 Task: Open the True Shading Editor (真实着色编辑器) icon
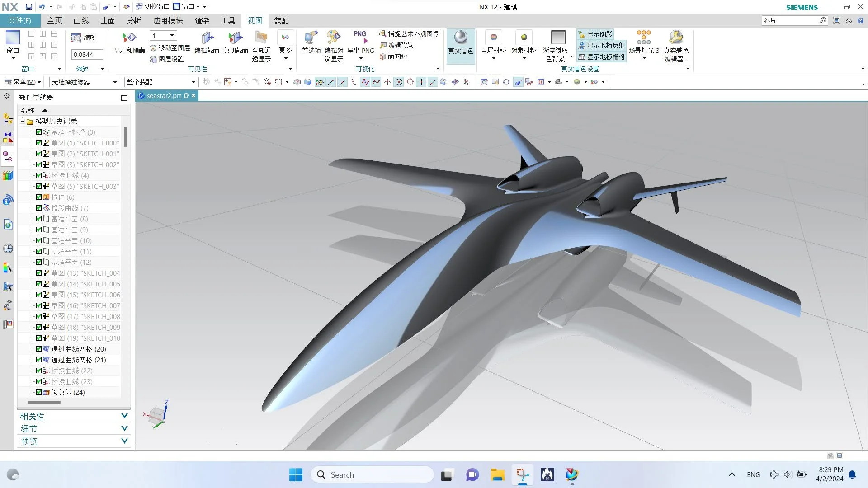[675, 38]
